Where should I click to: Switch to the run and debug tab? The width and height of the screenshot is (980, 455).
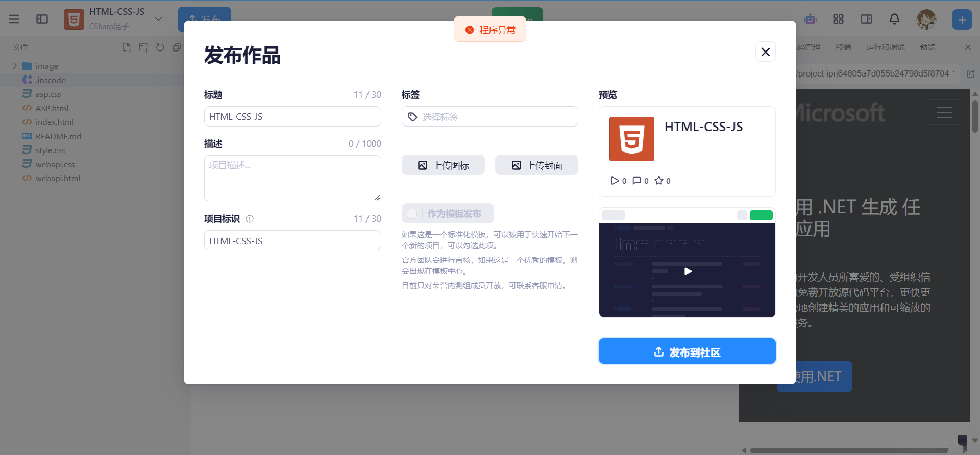coord(885,47)
